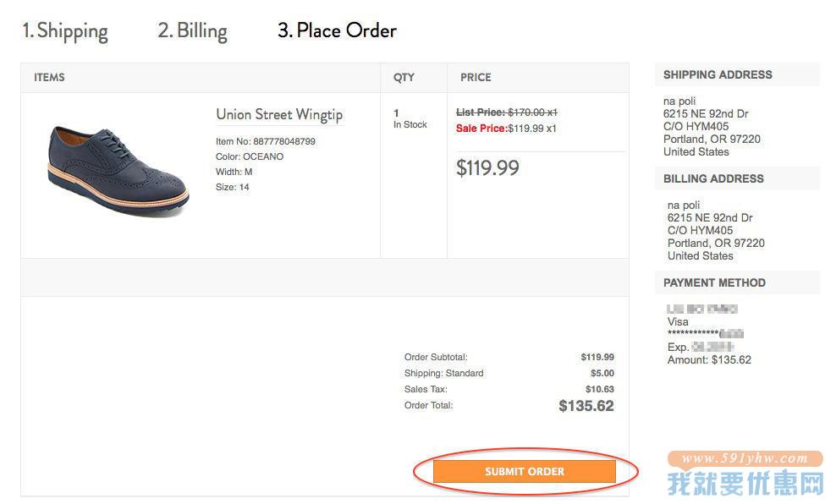Viewport: 836px width, 504px height.
Task: Click the Items column header
Action: 50,77
